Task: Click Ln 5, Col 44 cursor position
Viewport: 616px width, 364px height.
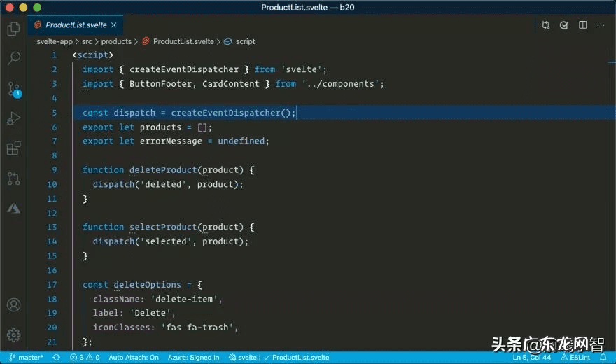Action: click(x=531, y=358)
